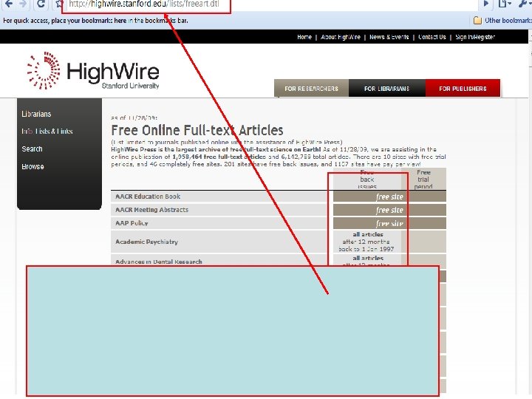This screenshot has height=399, width=532.
Task: Click free site cell for AACR Education Book
Action: (x=389, y=197)
